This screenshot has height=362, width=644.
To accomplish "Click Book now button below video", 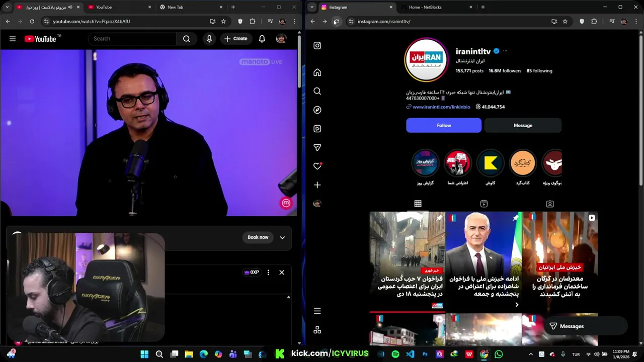I will [258, 237].
